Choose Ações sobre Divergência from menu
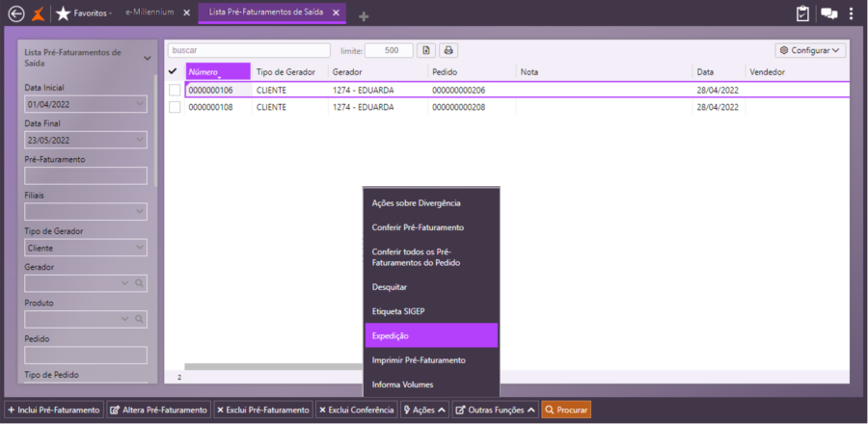This screenshot has width=868, height=424. point(432,203)
